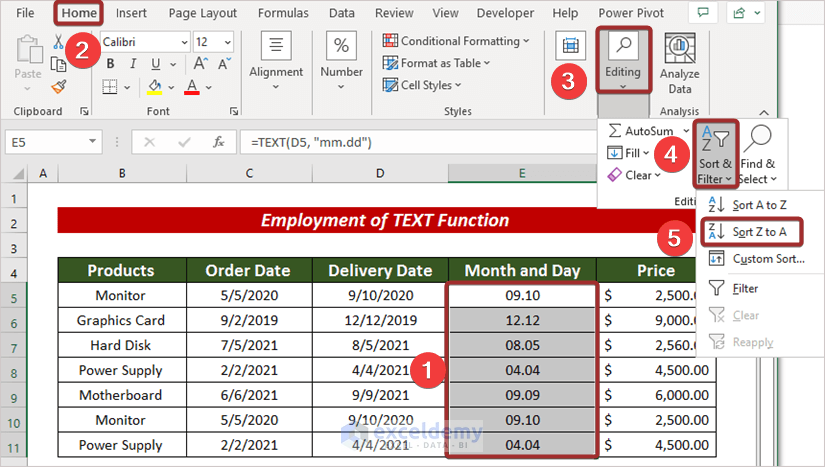Apply the yellow fill color swatch
The height and width of the screenshot is (467, 825).
click(153, 86)
